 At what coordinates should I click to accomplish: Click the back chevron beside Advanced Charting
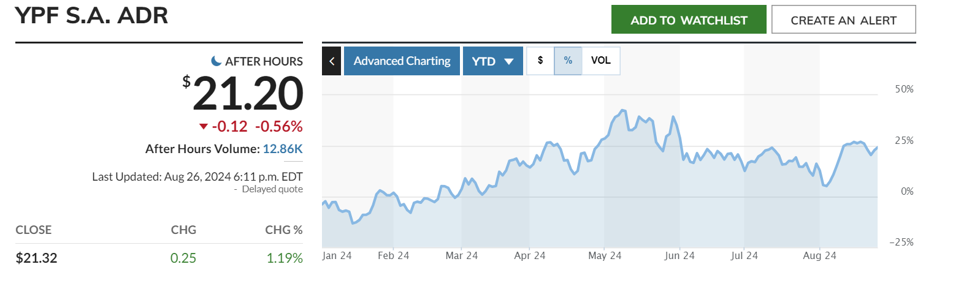[331, 61]
